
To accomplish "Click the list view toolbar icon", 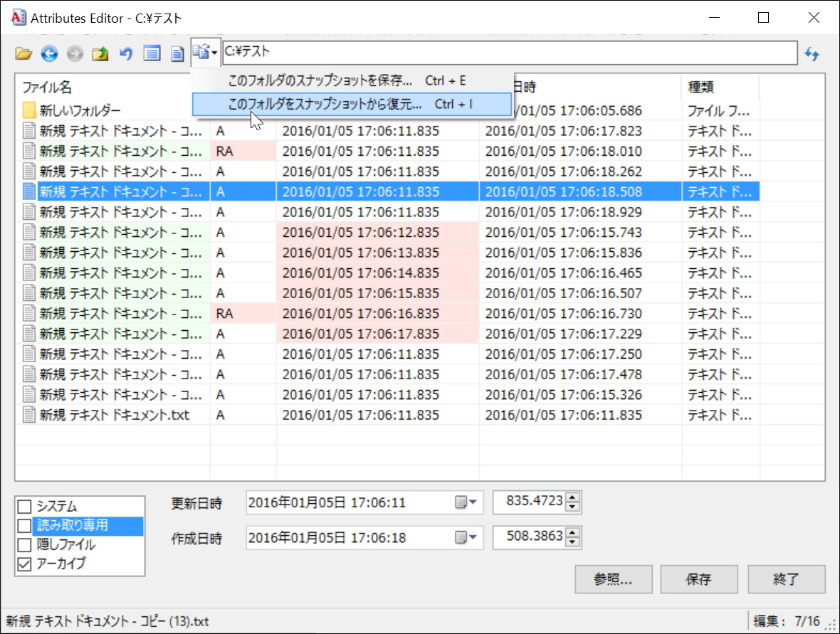I will (152, 53).
